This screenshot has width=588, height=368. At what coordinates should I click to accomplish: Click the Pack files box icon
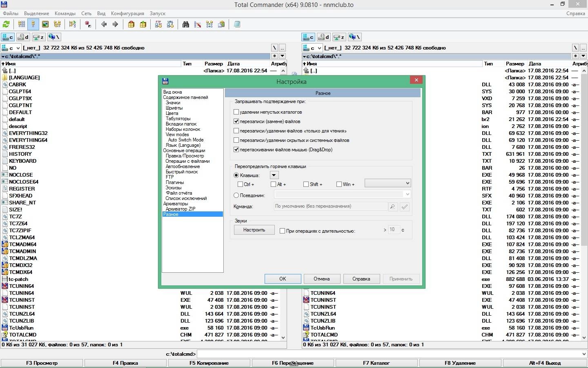pos(131,25)
